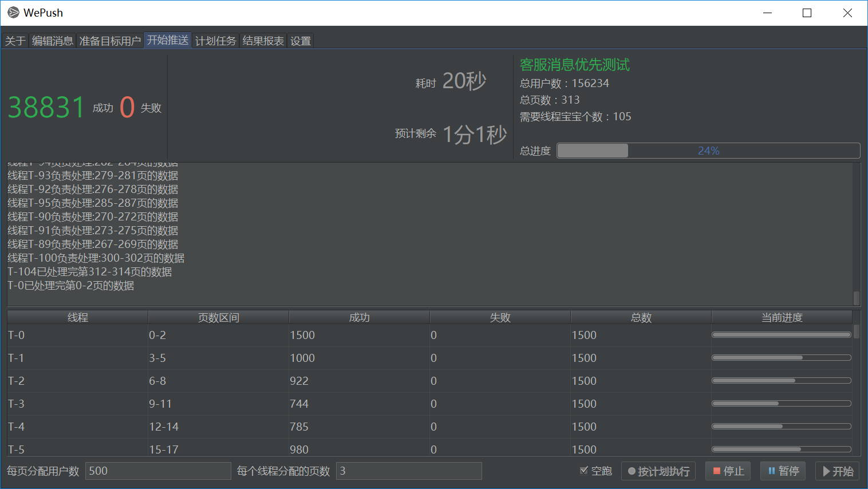The width and height of the screenshot is (868, 489).
Task: Click the 总进度 progress bar at 24%
Action: [x=708, y=150]
